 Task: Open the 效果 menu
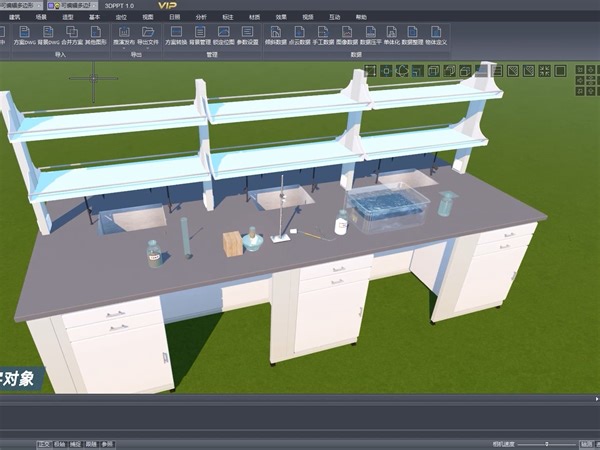(x=281, y=17)
